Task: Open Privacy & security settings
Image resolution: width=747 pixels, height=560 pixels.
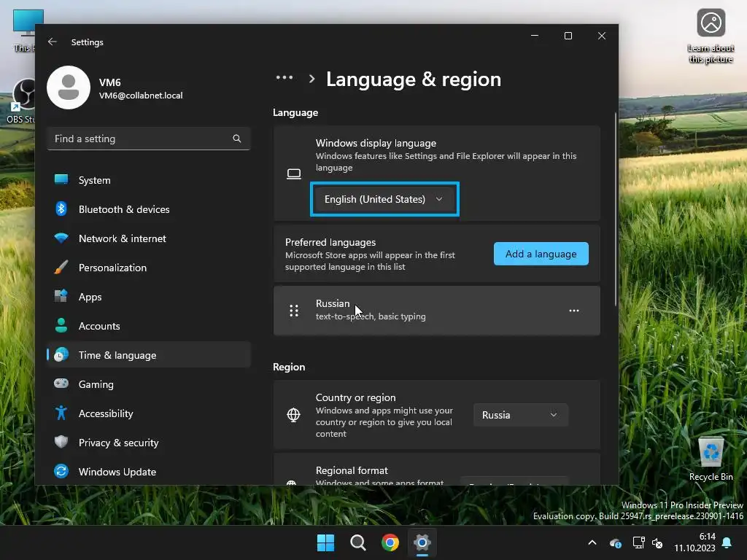Action: point(149,443)
